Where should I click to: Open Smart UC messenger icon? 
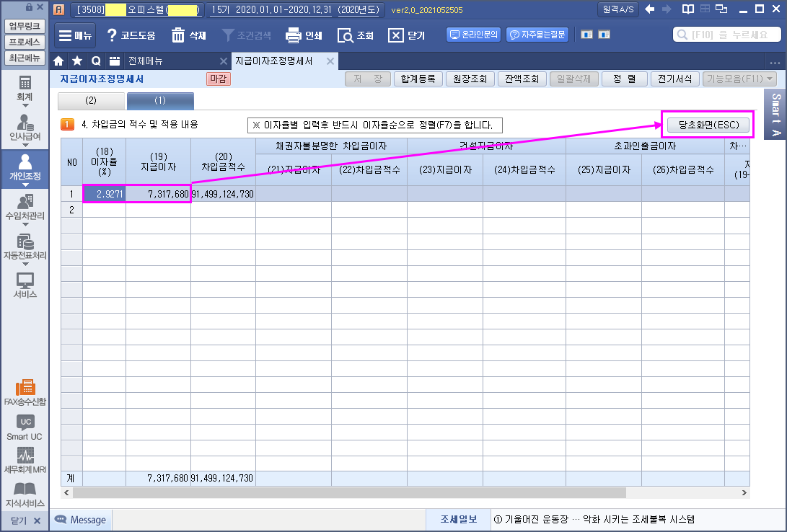[25, 422]
